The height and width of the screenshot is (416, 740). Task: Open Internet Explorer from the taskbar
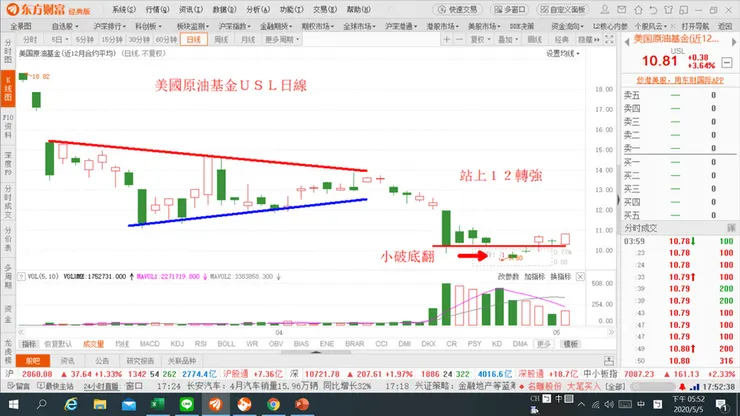point(71,404)
